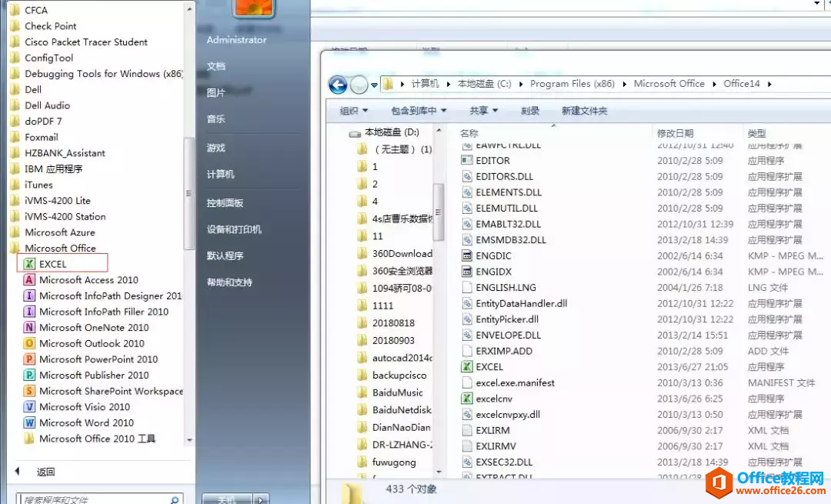This screenshot has width=831, height=504.
Task: Select backupcisco folder in tree
Action: [x=392, y=375]
